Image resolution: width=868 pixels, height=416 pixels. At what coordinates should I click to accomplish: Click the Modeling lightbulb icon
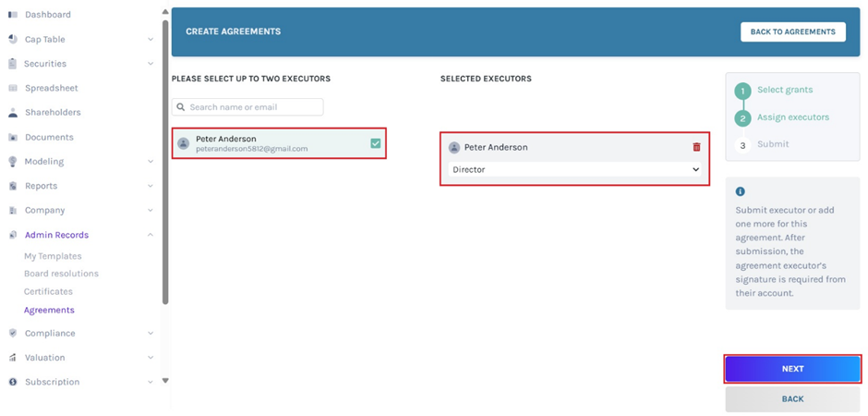[13, 161]
